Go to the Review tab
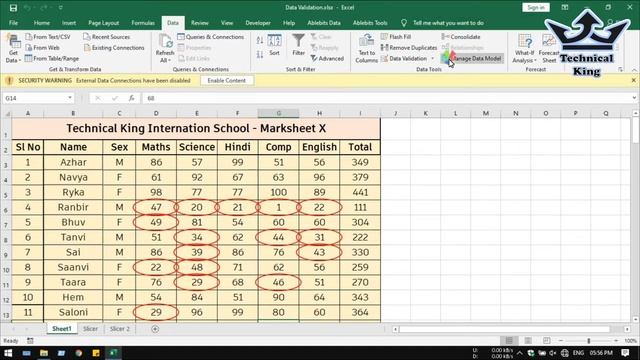The image size is (640, 360). click(x=200, y=23)
